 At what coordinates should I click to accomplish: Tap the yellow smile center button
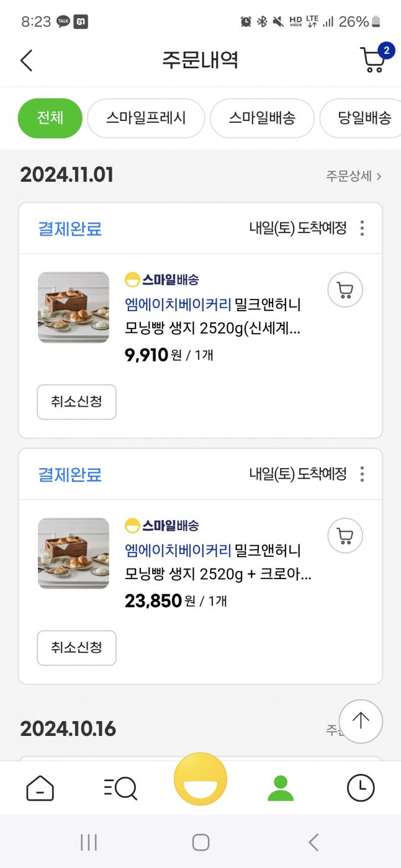coord(200,779)
